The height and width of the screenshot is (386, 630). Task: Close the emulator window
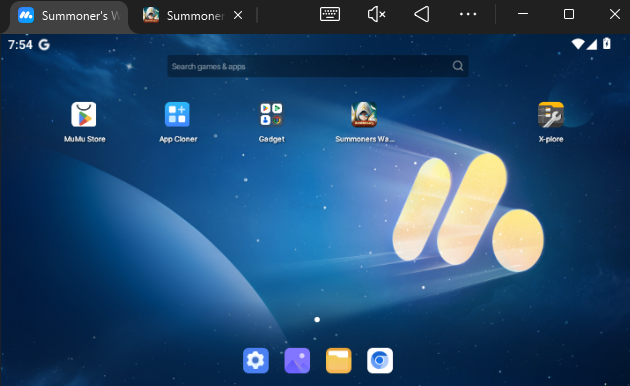point(614,14)
